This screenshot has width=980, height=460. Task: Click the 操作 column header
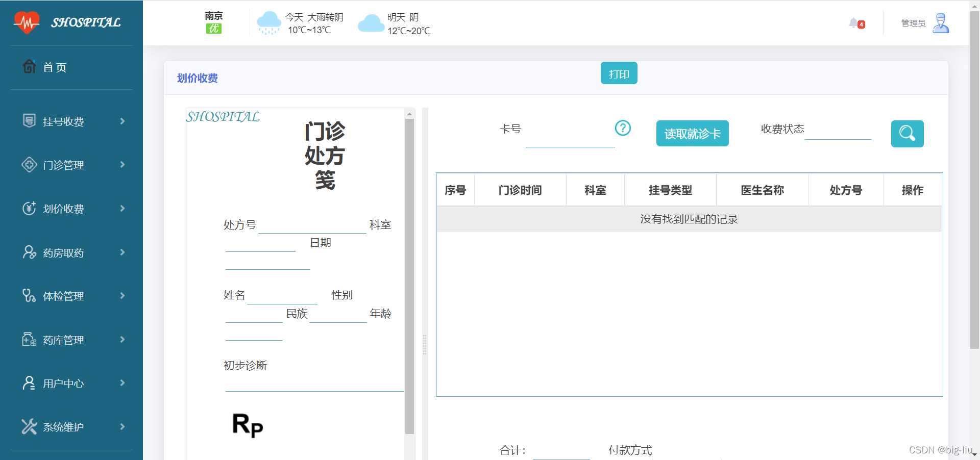pyautogui.click(x=913, y=190)
